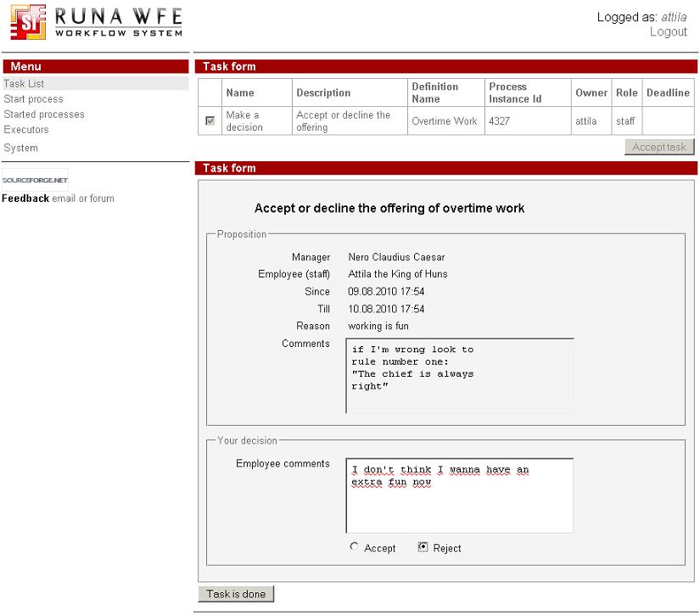Select the Accept radio button
The height and width of the screenshot is (616, 700).
tap(354, 548)
